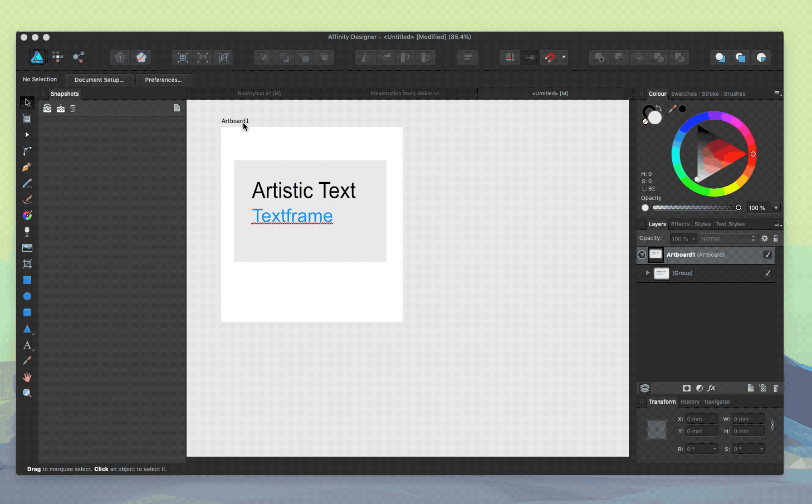The image size is (812, 504).
Task: Choose the Artistic Text tool
Action: coord(27,345)
